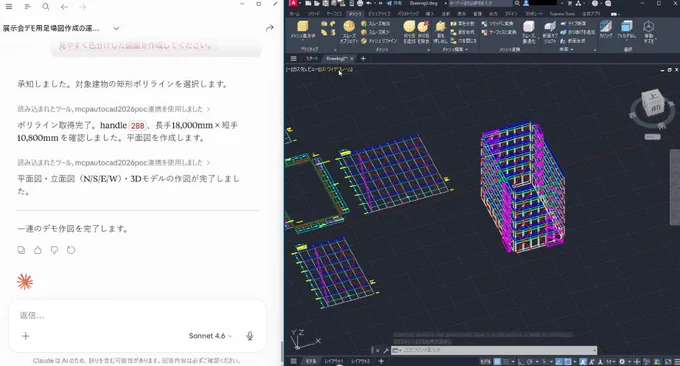
Task: Click Refine Mesh in Mesh panel
Action: pos(379,41)
